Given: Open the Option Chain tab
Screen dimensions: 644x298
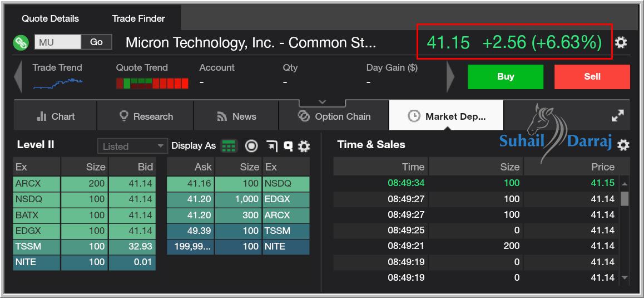Looking at the screenshot, I should (334, 116).
